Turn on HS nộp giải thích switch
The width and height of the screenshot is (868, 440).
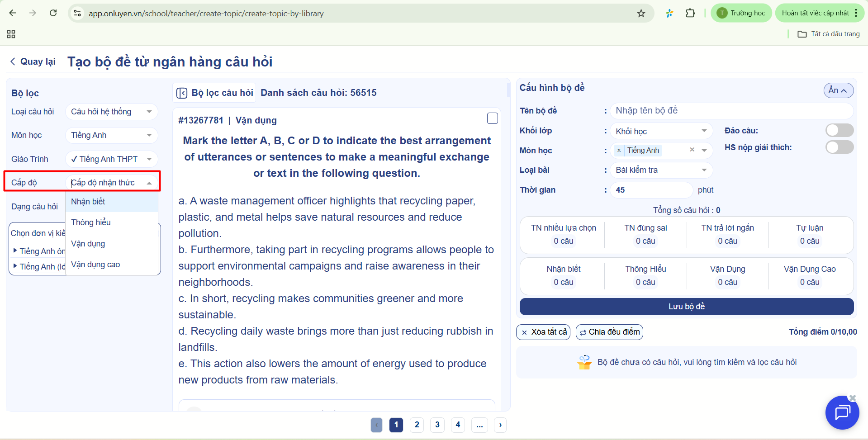point(839,147)
